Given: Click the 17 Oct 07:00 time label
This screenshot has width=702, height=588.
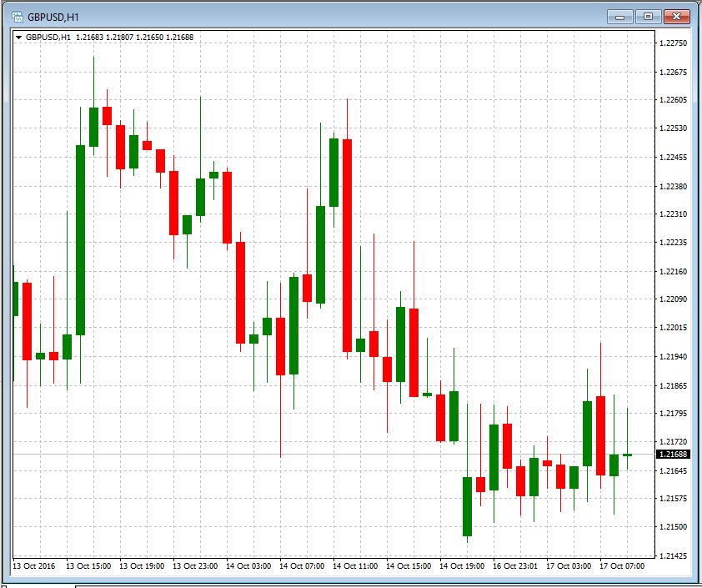Looking at the screenshot, I should [622, 566].
